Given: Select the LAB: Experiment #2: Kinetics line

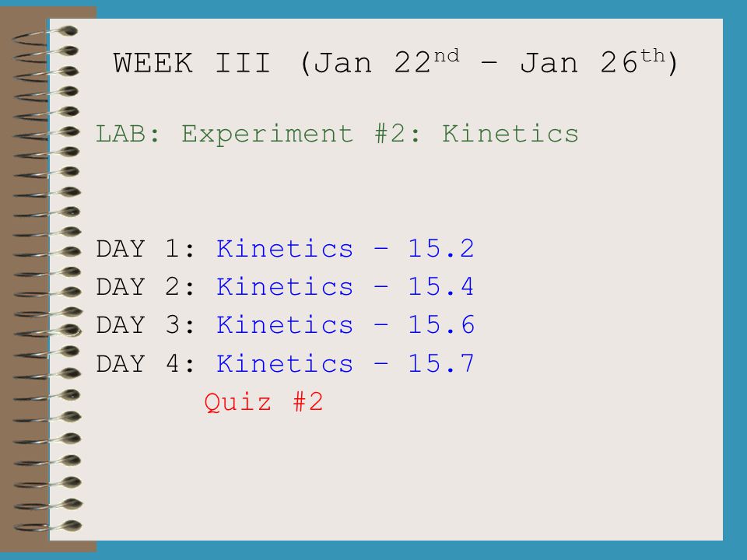Looking at the screenshot, I should tap(337, 133).
